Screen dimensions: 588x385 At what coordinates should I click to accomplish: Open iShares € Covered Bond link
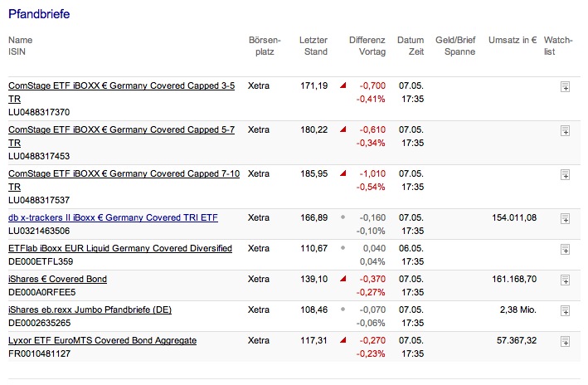(x=57, y=279)
